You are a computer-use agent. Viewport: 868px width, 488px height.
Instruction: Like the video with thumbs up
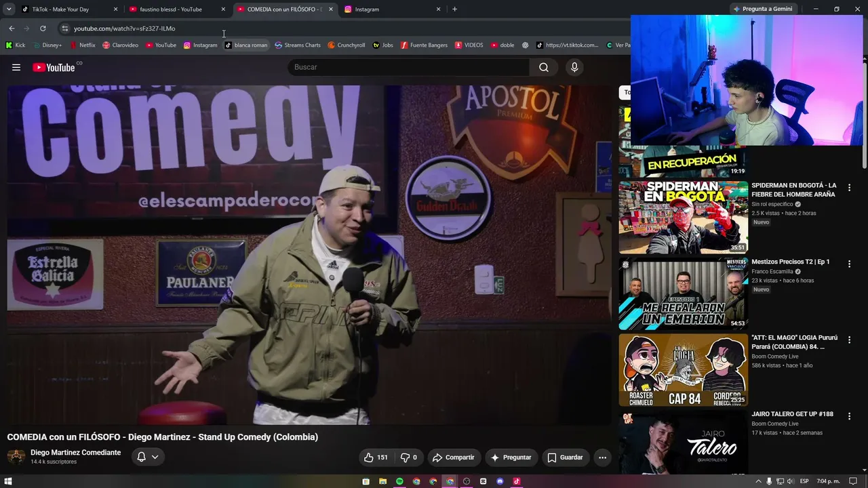point(375,457)
